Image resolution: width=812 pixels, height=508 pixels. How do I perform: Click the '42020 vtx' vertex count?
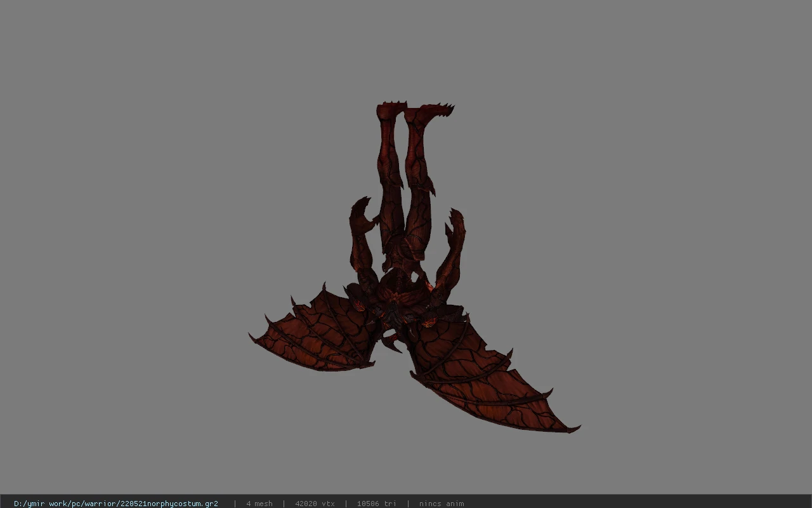[315, 504]
